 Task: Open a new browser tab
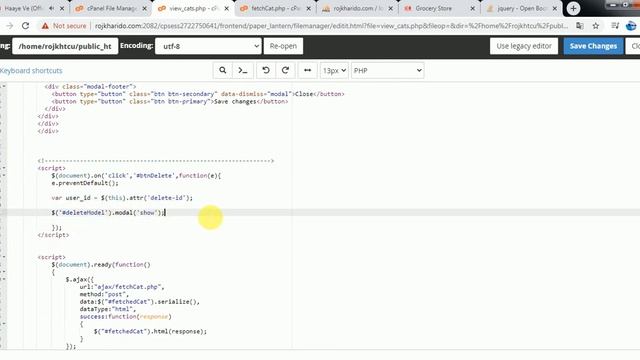(573, 8)
